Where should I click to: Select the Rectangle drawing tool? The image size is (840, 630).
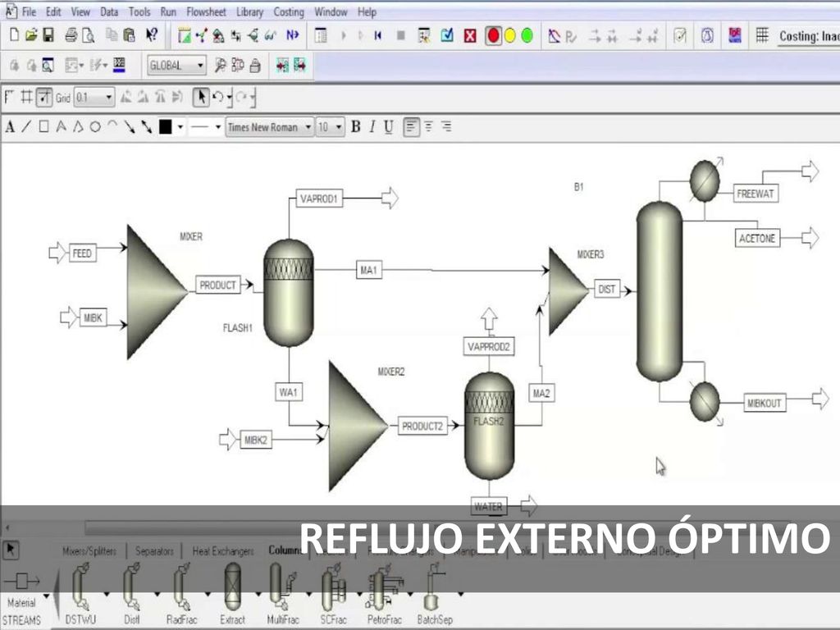pos(44,127)
